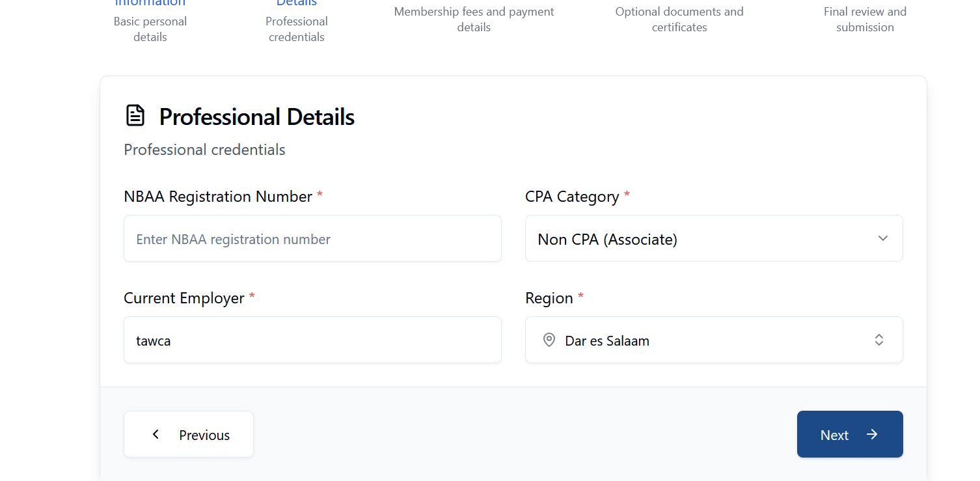980x481 pixels.
Task: Click the Current Employer field containing tawca
Action: pos(312,340)
